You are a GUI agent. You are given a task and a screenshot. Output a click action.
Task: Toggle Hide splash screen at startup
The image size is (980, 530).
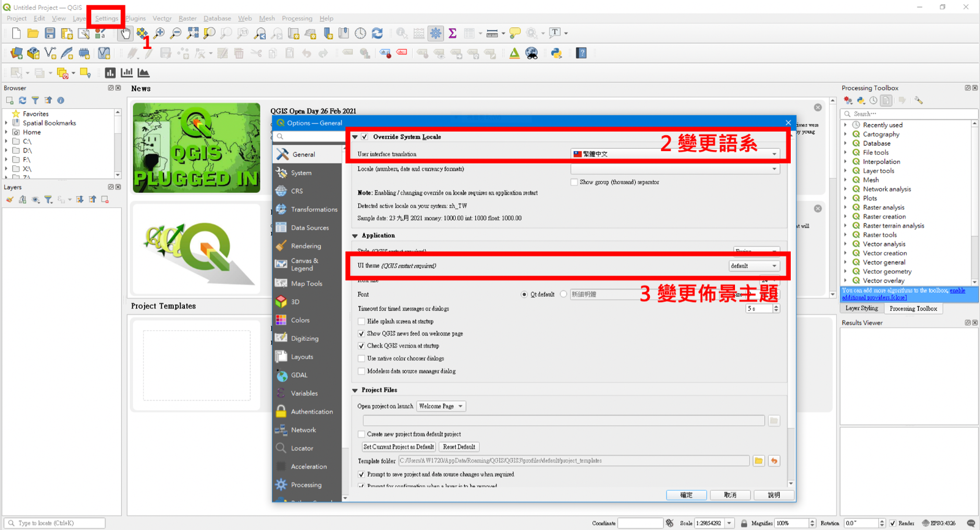tap(361, 321)
